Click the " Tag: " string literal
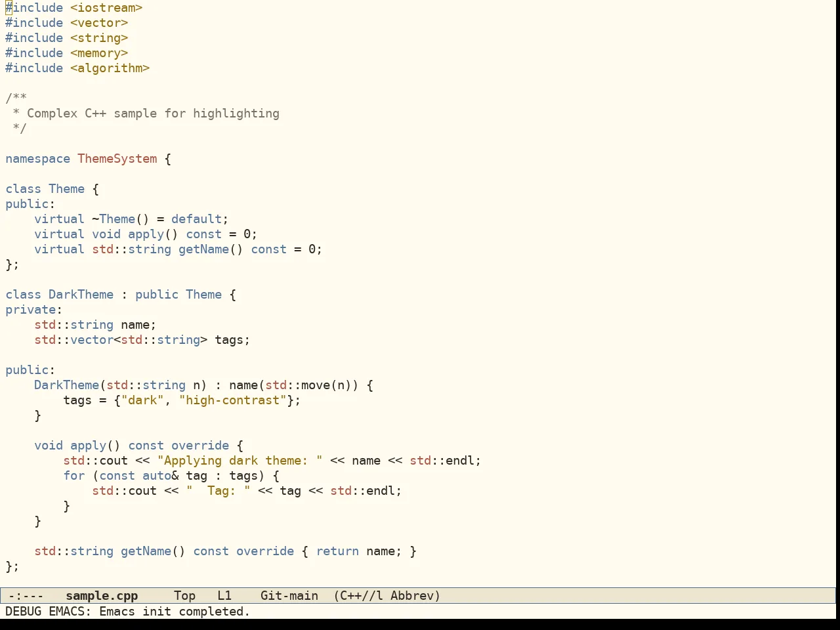 pos(218,491)
